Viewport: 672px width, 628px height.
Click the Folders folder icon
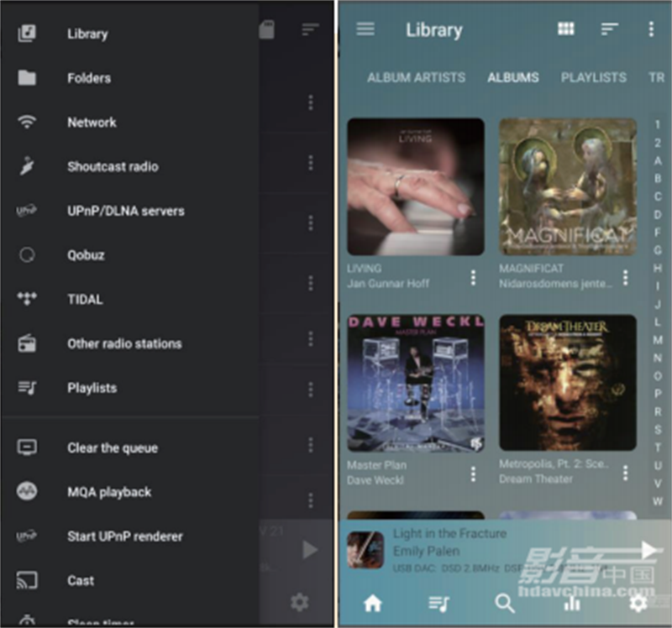pyautogui.click(x=27, y=77)
